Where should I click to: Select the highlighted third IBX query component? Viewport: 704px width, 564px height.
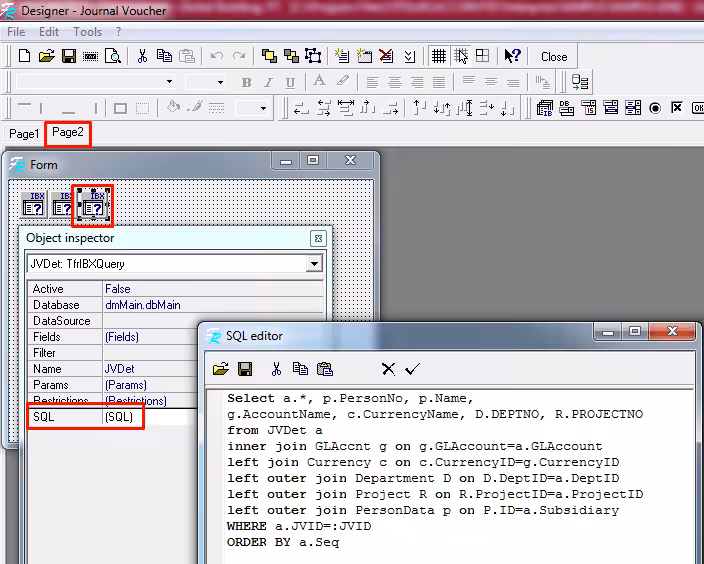[x=93, y=204]
